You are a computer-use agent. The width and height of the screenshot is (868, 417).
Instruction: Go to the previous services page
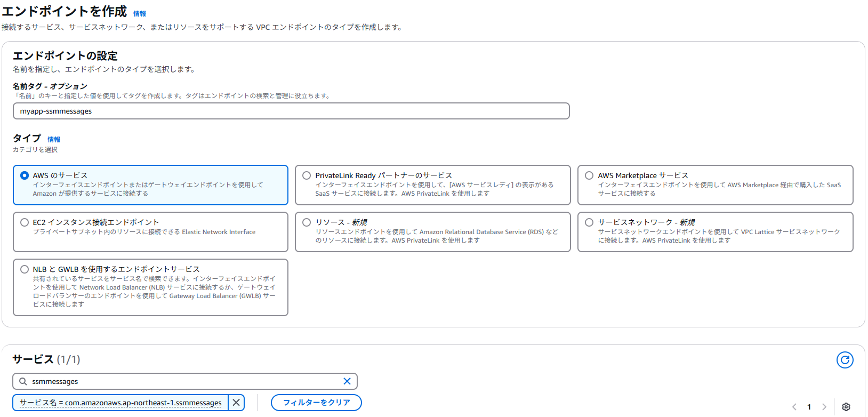794,407
